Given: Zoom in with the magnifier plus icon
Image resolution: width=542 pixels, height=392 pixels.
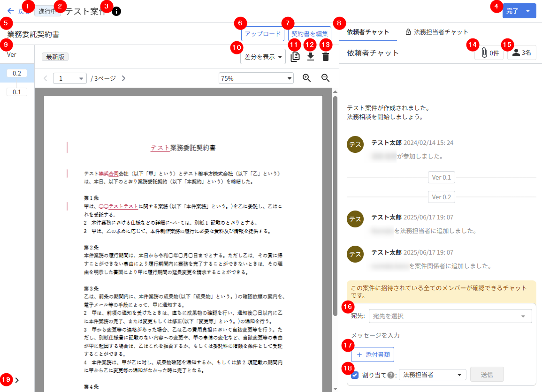Looking at the screenshot, I should click(x=306, y=78).
